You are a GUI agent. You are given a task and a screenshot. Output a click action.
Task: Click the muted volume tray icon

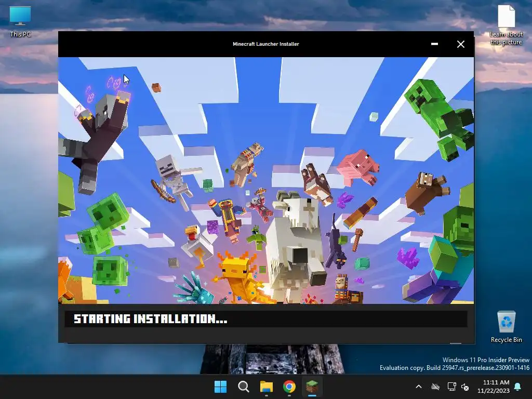tap(465, 387)
